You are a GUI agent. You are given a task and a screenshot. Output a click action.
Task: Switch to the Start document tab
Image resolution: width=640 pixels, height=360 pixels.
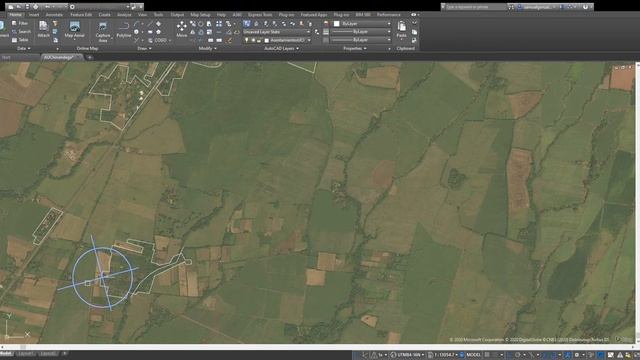coord(7,58)
